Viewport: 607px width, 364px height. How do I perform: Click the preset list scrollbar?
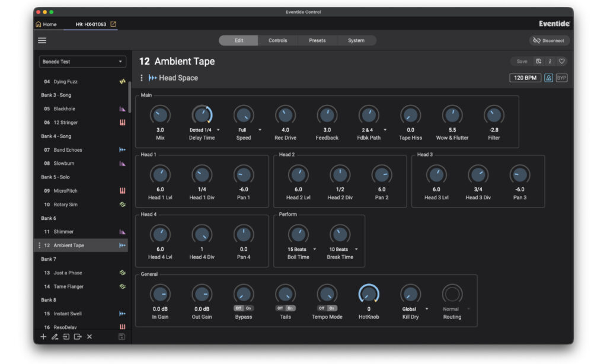click(x=129, y=97)
